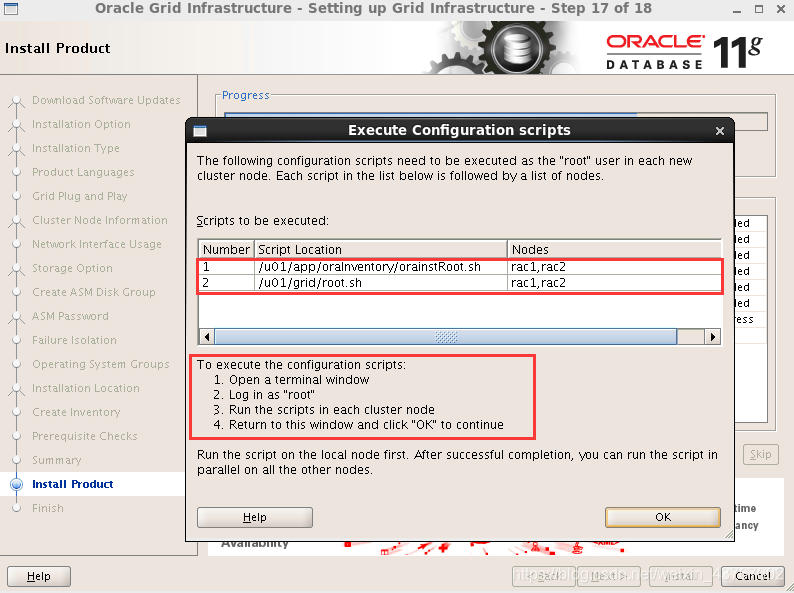Click script number 1 cell

226,267
